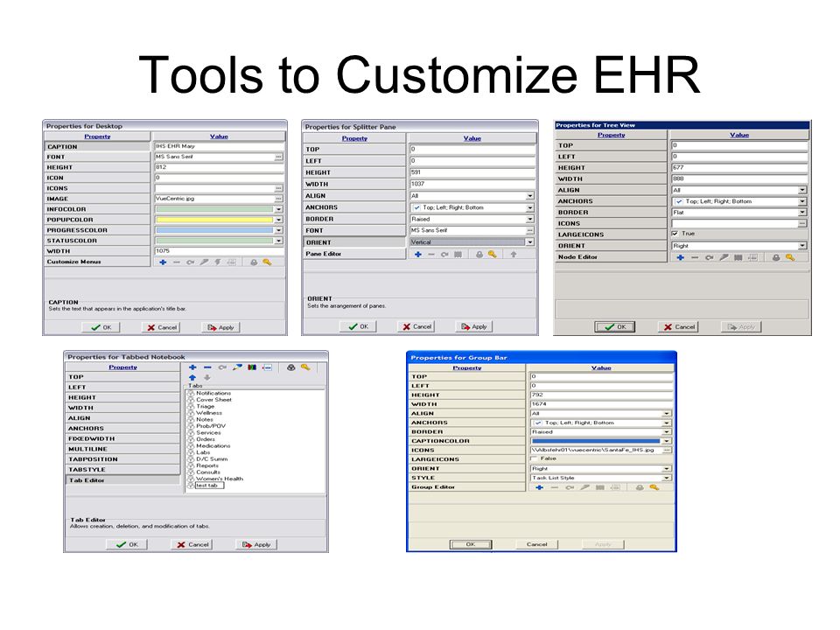
Task: Open the ALIGN dropdown in Group Bar properties
Action: [667, 414]
